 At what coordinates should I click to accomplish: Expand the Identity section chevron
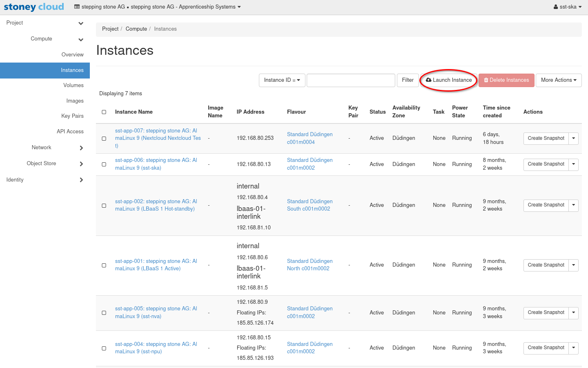[x=81, y=180]
